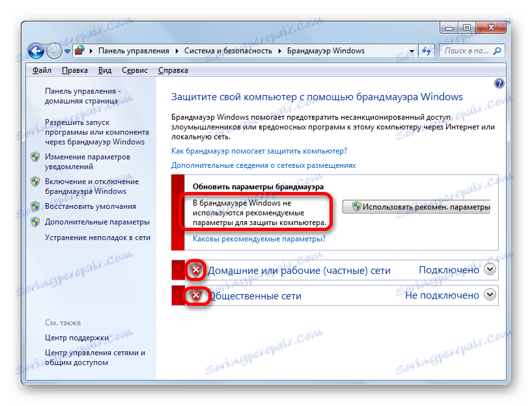Screen dimensions: 532x406
Task: Open 'Центр поддержки' link
Action: tap(77, 338)
